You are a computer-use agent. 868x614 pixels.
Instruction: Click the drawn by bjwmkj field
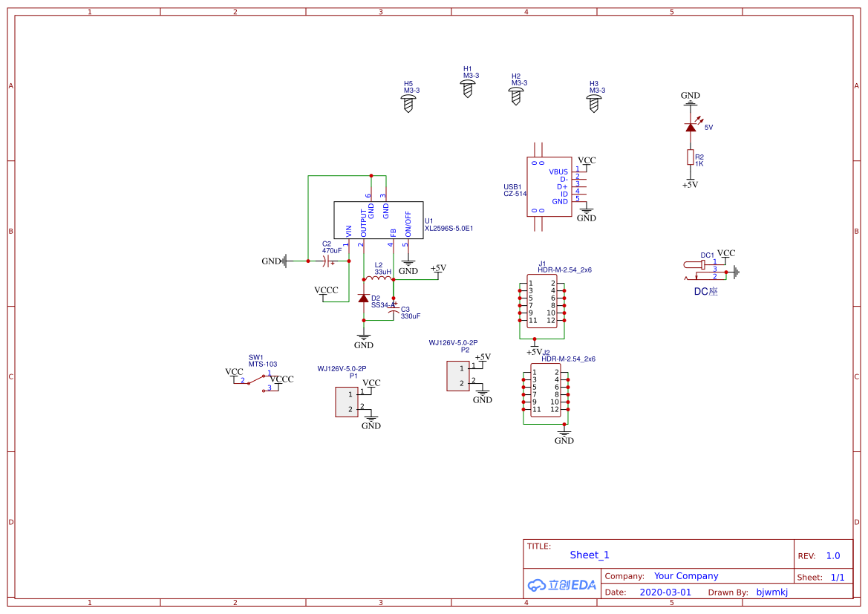(x=771, y=592)
